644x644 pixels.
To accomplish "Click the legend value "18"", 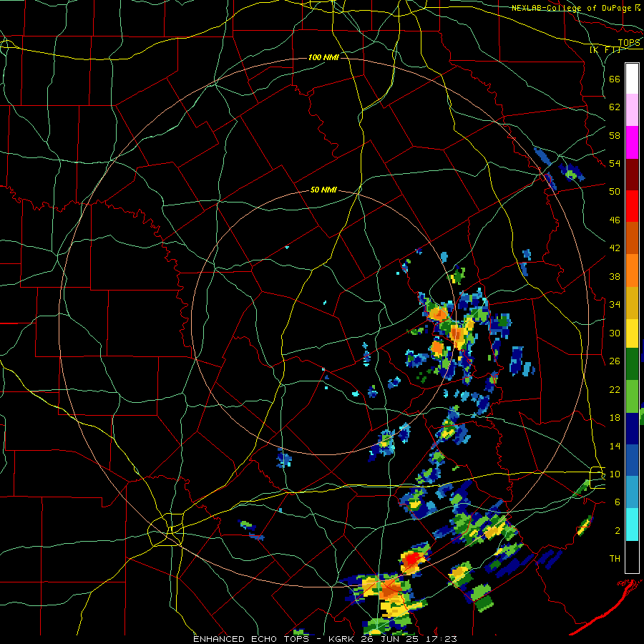I will 615,418.
